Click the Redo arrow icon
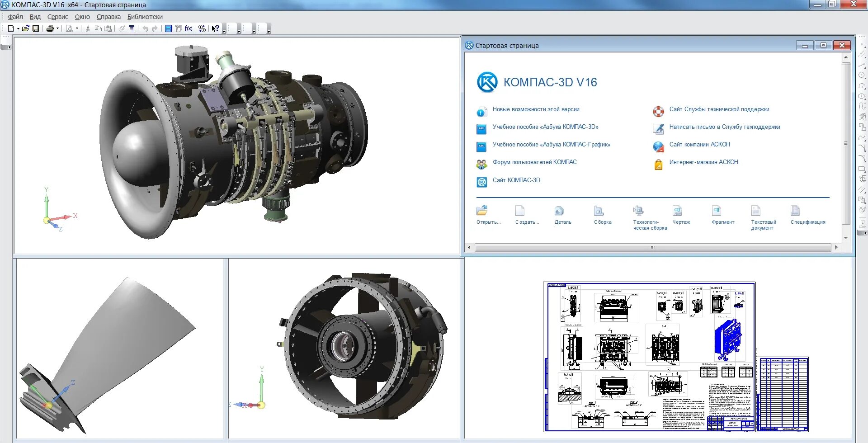Screen dimensions: 868x443 (x=155, y=28)
